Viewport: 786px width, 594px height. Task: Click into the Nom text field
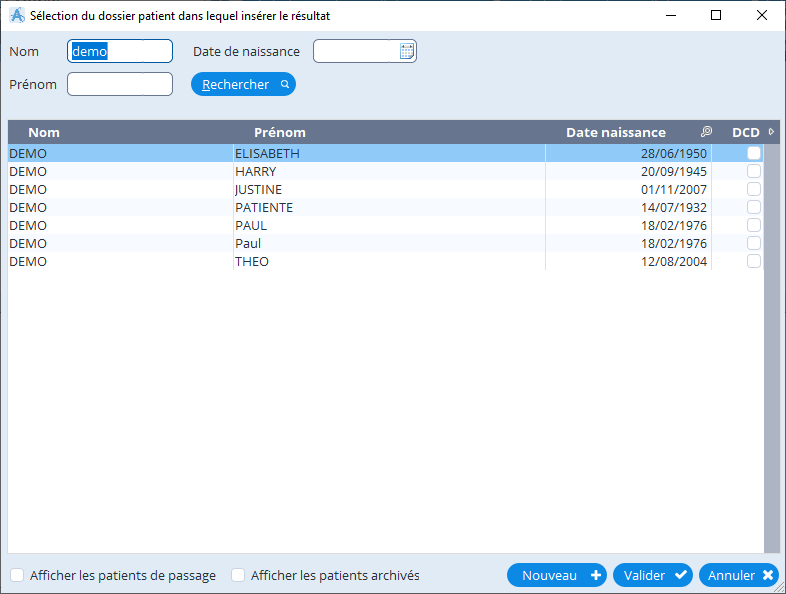tap(119, 51)
